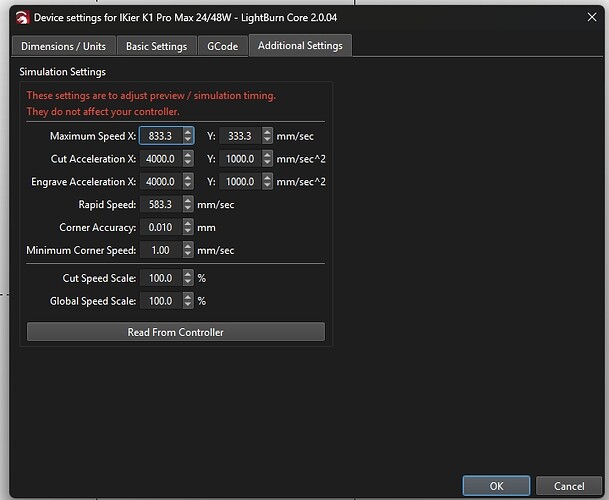This screenshot has height=500, width=609.
Task: Click the Cut Acceleration Y field
Action: point(240,159)
